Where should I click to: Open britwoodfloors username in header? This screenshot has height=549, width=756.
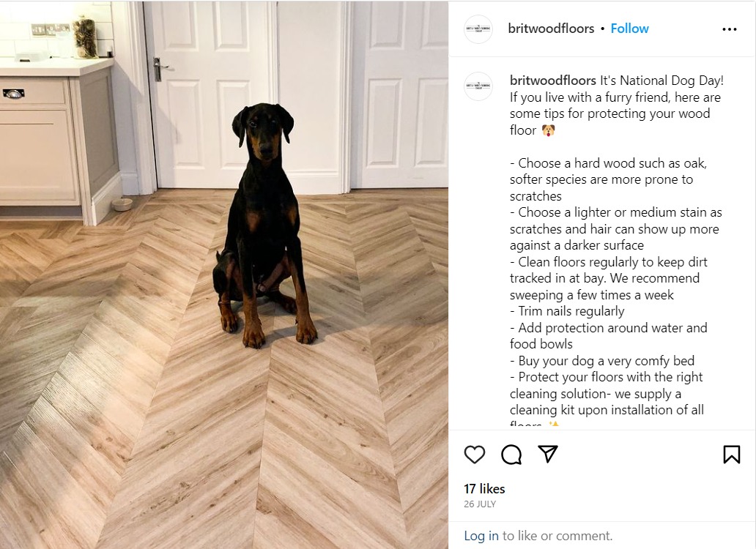point(551,29)
